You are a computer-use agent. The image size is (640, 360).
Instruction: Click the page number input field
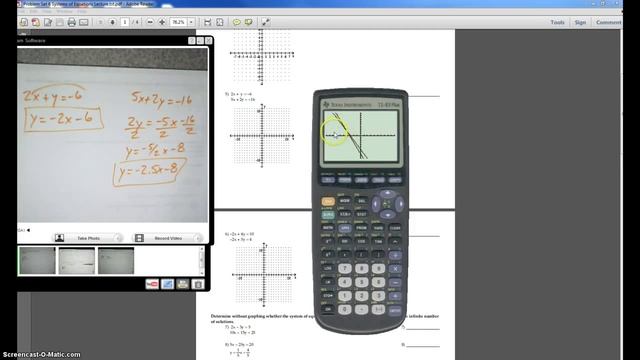(125, 22)
